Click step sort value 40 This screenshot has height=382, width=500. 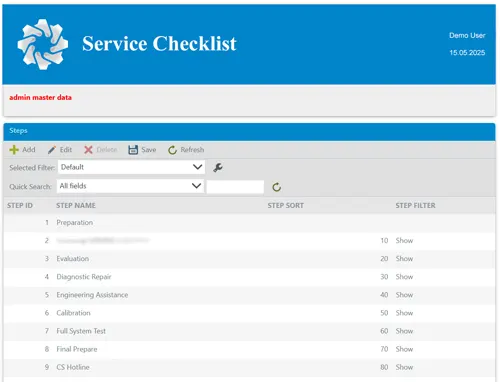pyautogui.click(x=384, y=295)
